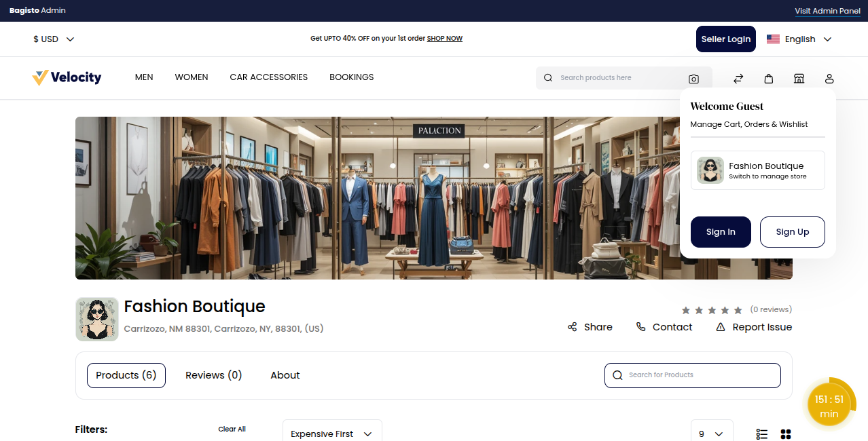This screenshot has width=868, height=441.
Task: Click the Seller Login button
Action: pyautogui.click(x=725, y=39)
